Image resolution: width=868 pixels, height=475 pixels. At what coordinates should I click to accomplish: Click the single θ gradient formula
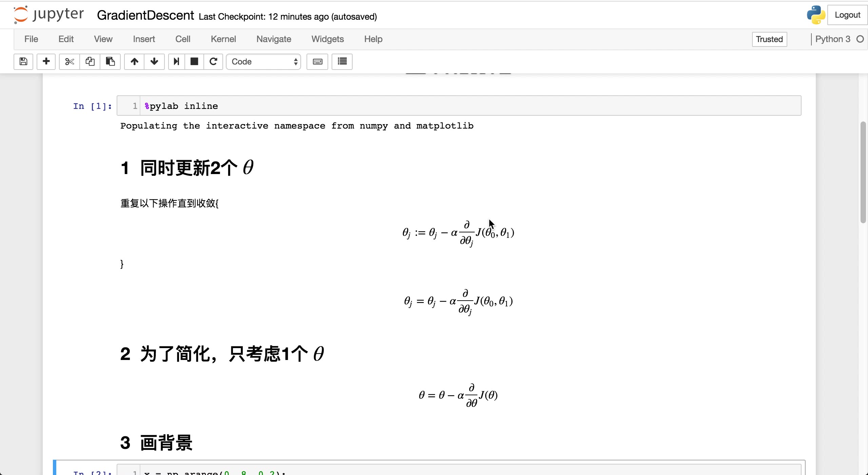coord(458,395)
